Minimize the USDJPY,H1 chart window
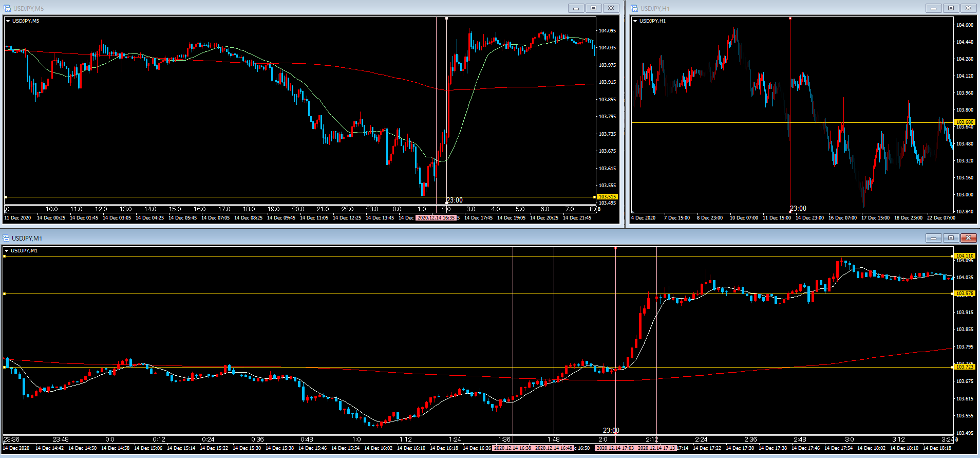980x458 pixels. (x=933, y=8)
